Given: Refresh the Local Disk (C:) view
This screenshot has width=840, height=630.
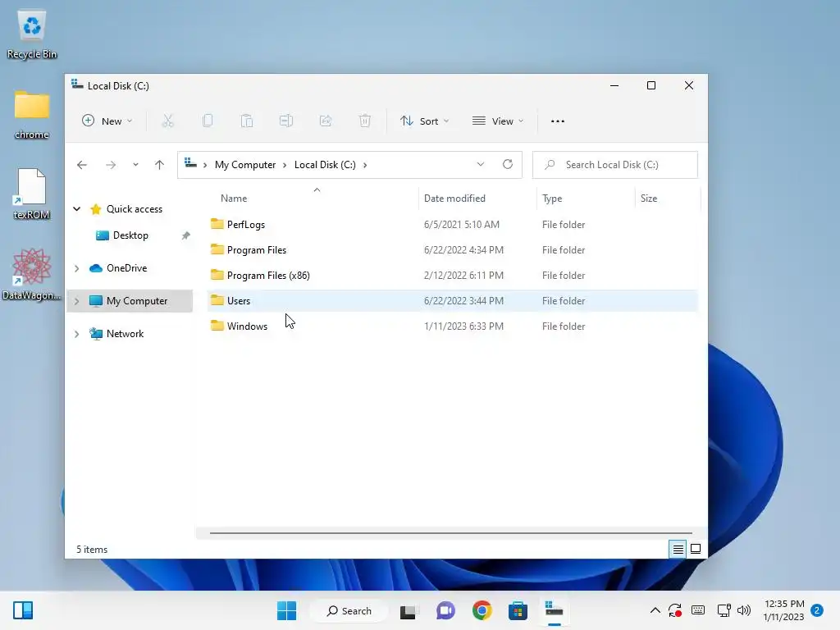Looking at the screenshot, I should pos(508,164).
